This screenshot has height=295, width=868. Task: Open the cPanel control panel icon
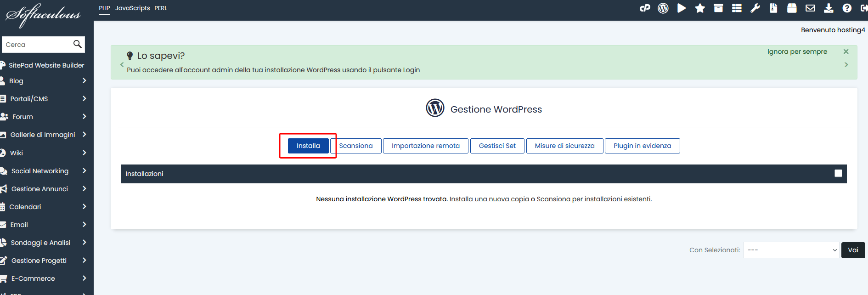[645, 8]
